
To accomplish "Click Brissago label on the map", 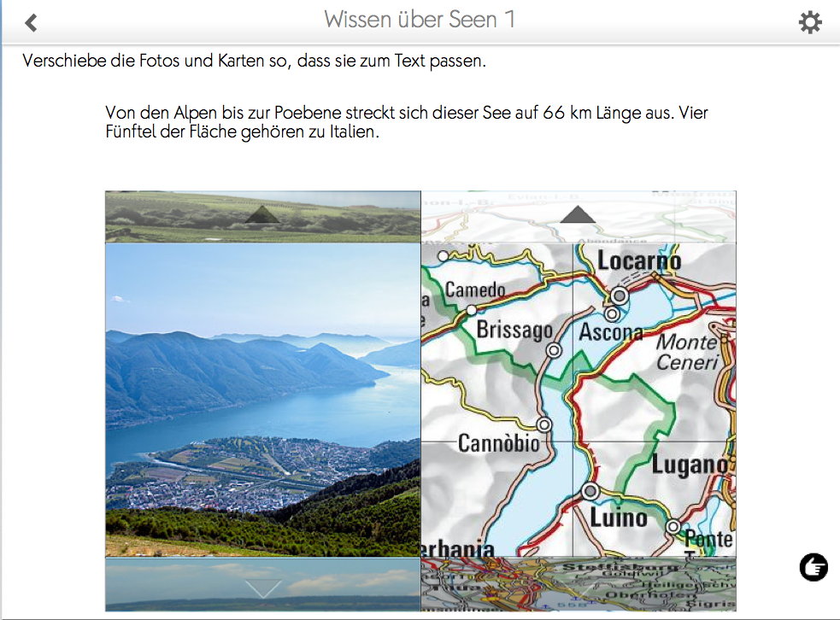I will point(514,330).
